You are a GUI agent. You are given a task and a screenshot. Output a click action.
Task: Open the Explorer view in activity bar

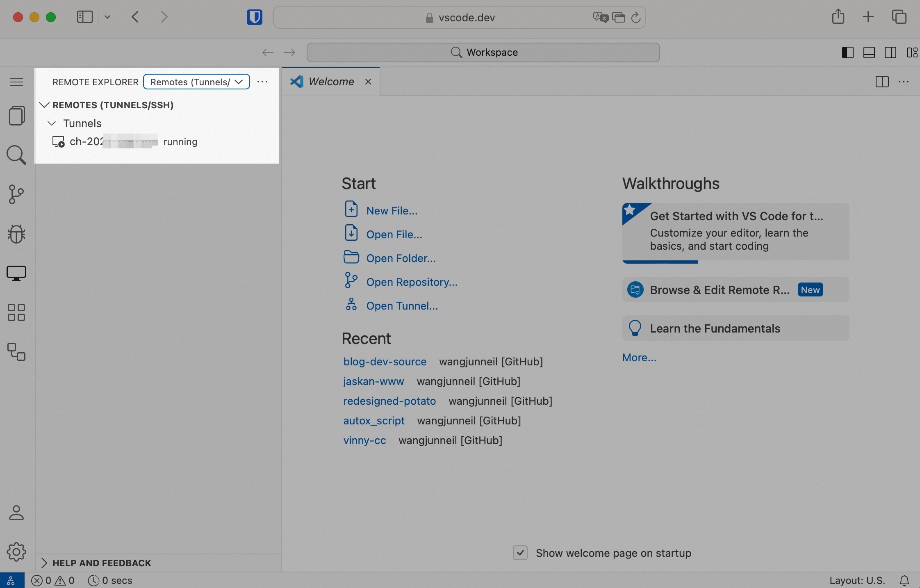(x=16, y=116)
